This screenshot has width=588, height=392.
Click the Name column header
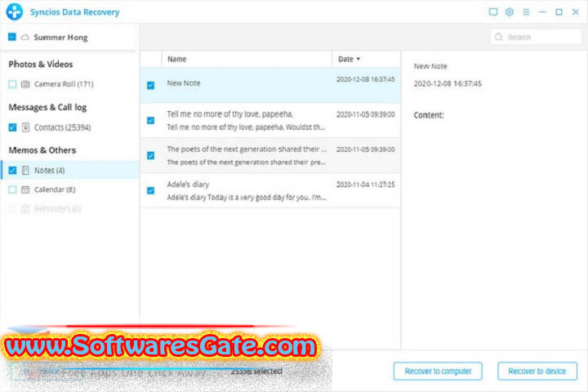[247, 59]
